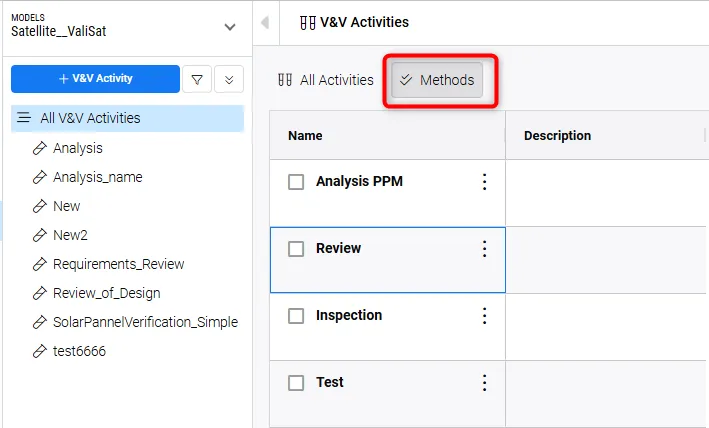Screen dimensions: 709x428
Task: Switch to the All Activities tab
Action: pos(326,80)
